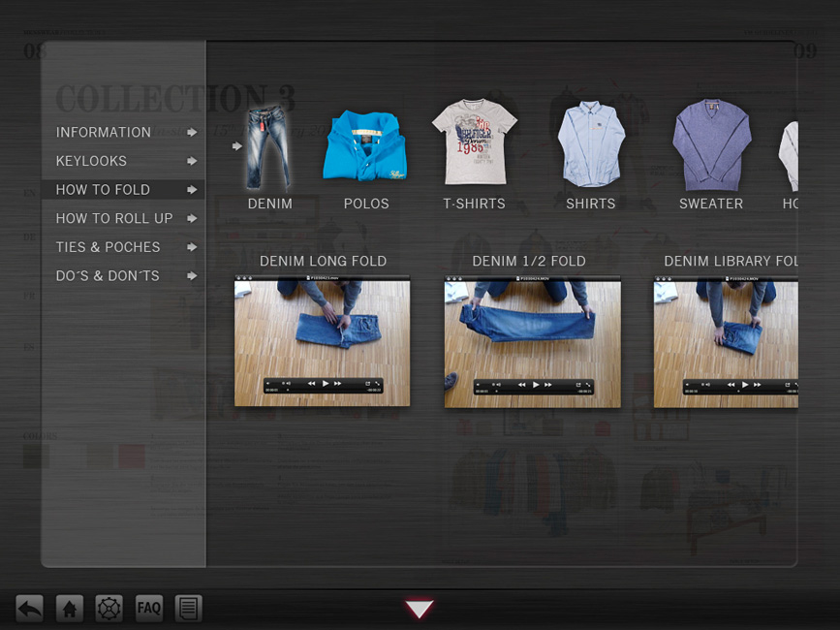Play the Denim Long Fold video
This screenshot has height=630, width=840.
tap(326, 384)
